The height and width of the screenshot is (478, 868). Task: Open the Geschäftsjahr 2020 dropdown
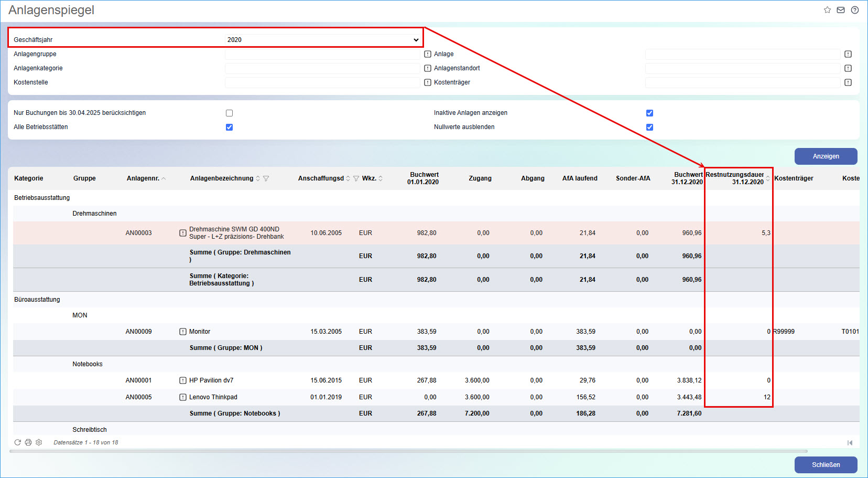pos(322,40)
